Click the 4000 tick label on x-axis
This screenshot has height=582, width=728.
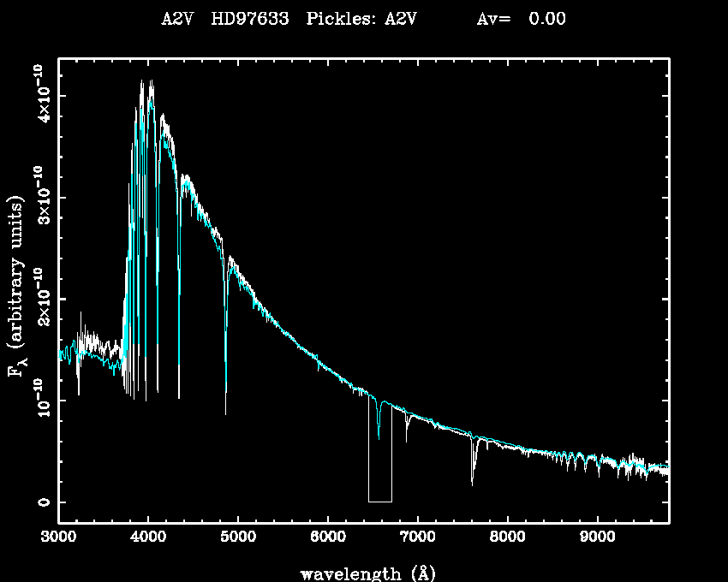tap(148, 537)
